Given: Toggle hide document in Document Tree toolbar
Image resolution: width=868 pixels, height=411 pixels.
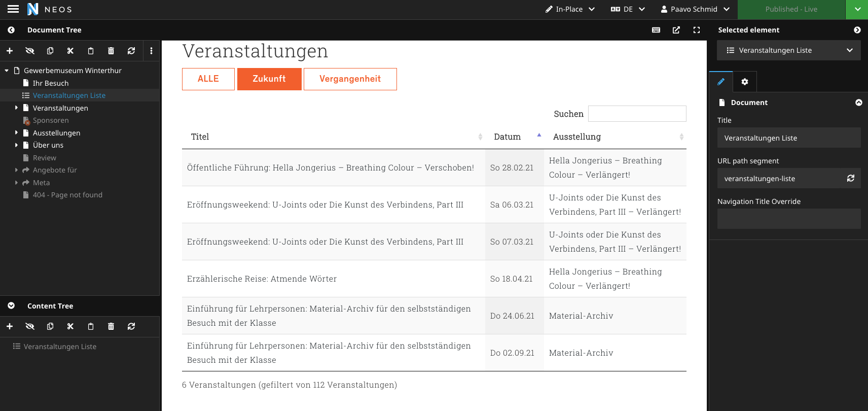Looking at the screenshot, I should [30, 51].
